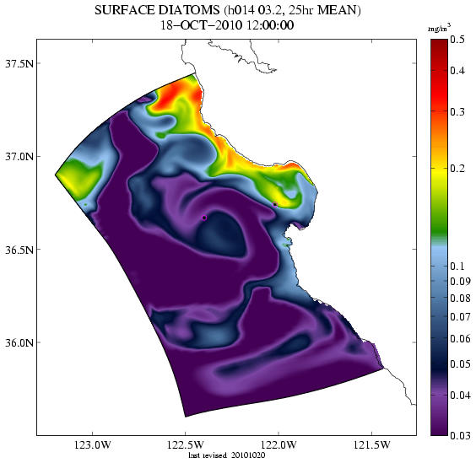Screen dimensions: 476x463
Task: Click the 36.0N latitude axis label
Action: click(x=19, y=342)
